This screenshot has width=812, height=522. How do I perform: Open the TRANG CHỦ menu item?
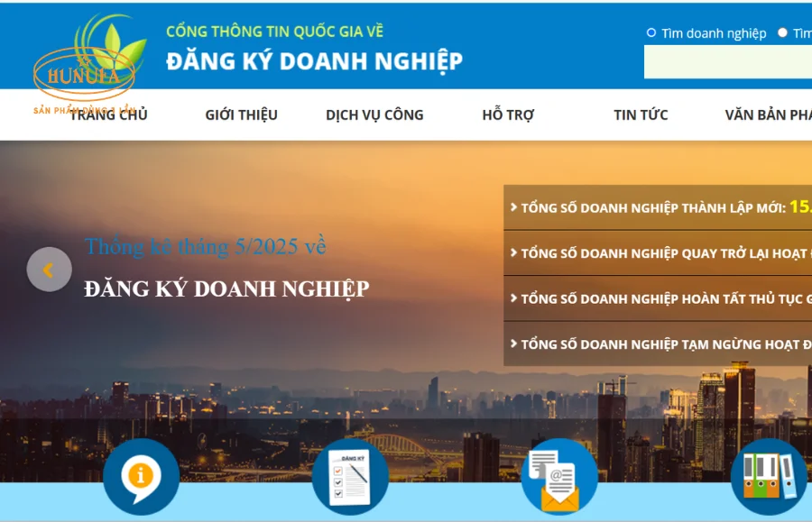108,114
